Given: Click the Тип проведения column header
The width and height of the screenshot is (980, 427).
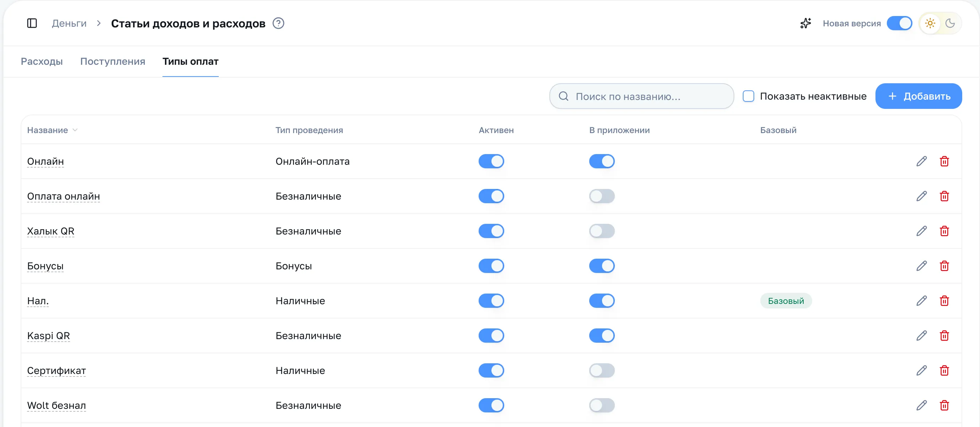Looking at the screenshot, I should pyautogui.click(x=309, y=130).
